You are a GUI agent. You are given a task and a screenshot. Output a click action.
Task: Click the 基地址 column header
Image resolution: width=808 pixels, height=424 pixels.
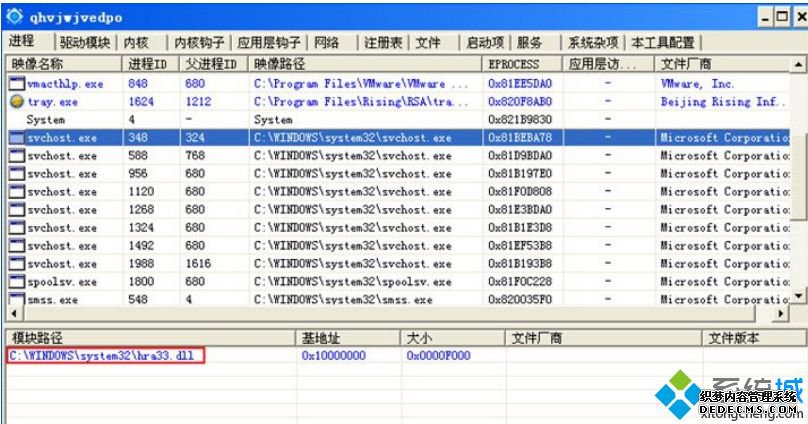point(348,338)
